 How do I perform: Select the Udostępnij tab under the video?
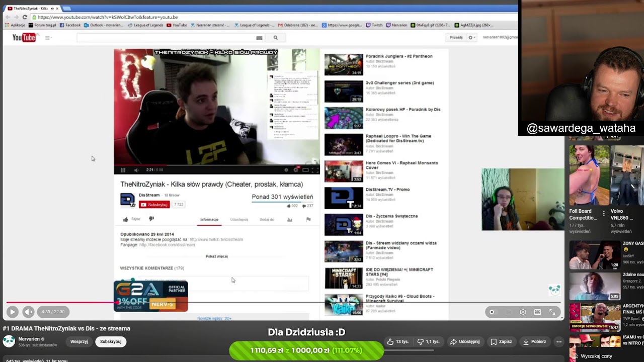point(239,220)
